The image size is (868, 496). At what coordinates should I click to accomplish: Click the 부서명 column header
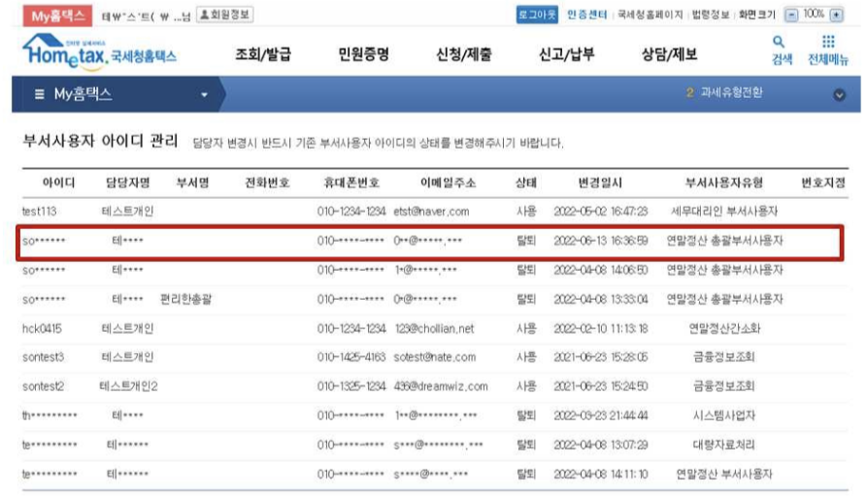tap(192, 182)
